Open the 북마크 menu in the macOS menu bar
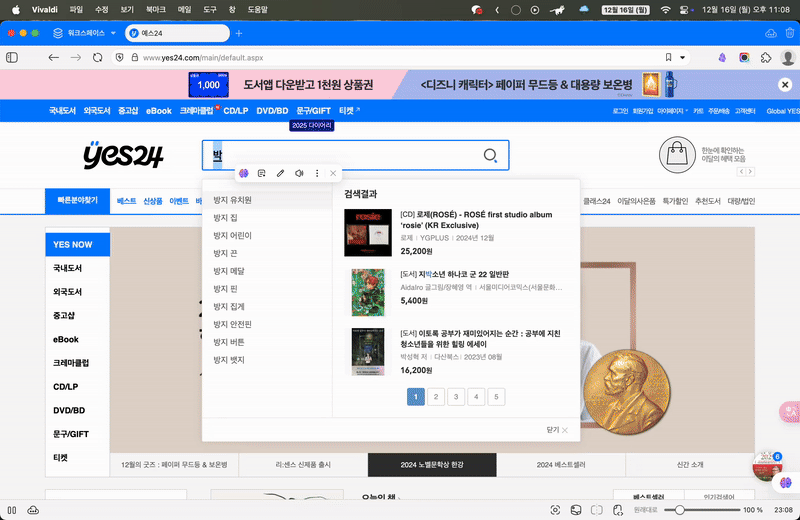Image resolution: width=800 pixels, height=520 pixels. [x=156, y=10]
